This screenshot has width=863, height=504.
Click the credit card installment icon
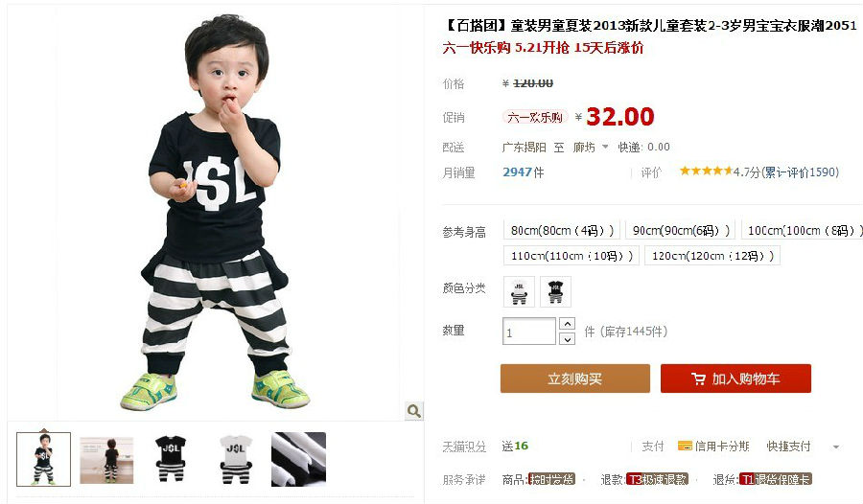tap(685, 446)
